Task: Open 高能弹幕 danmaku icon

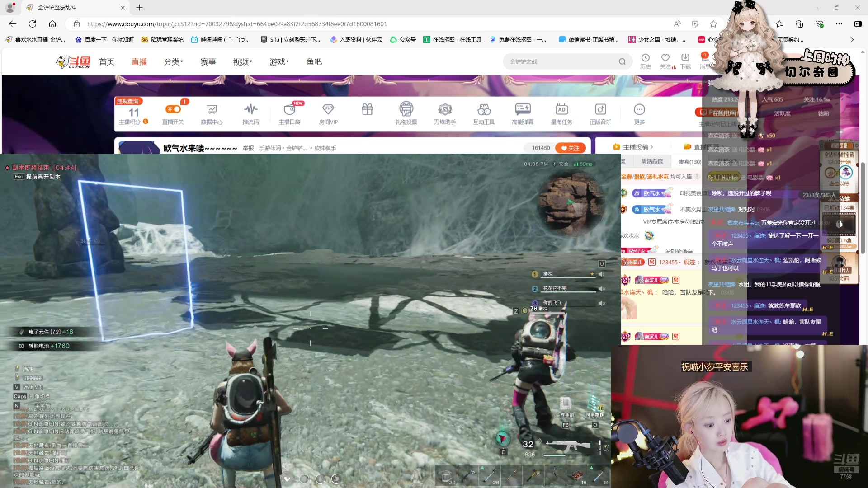Action: pos(523,110)
